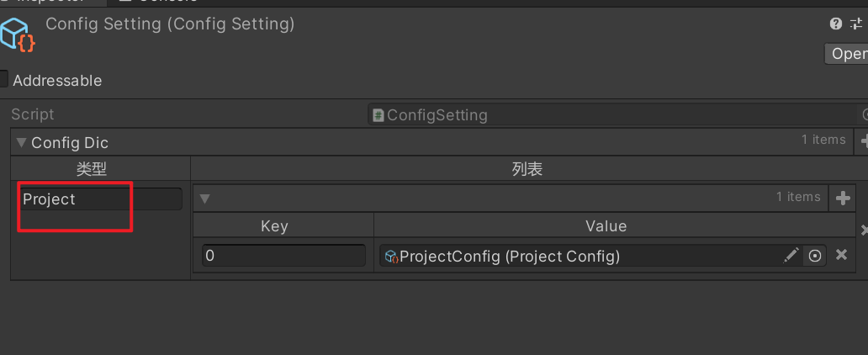This screenshot has height=355, width=868.
Task: Click the Config Setting ScriptableObject icon
Action: 16,33
